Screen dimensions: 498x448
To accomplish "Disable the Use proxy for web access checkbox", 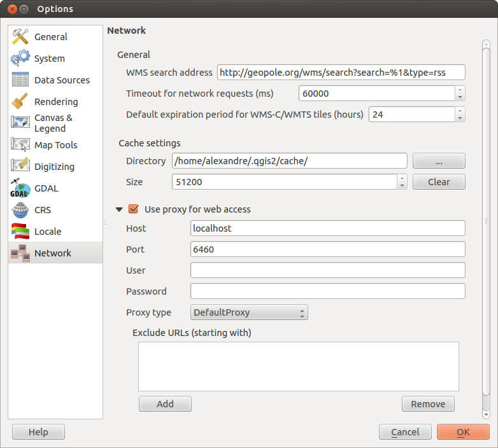I will click(134, 209).
